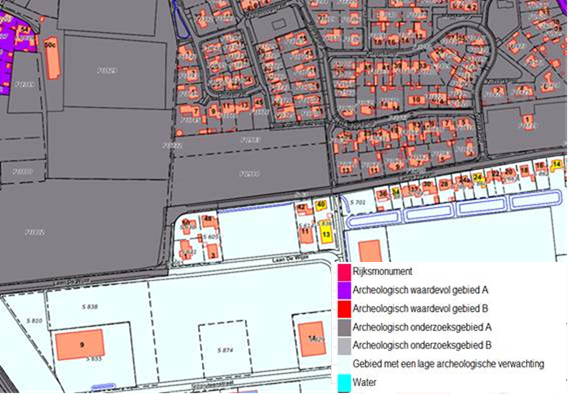Click the tall orange building labeled 50c

click(x=53, y=57)
